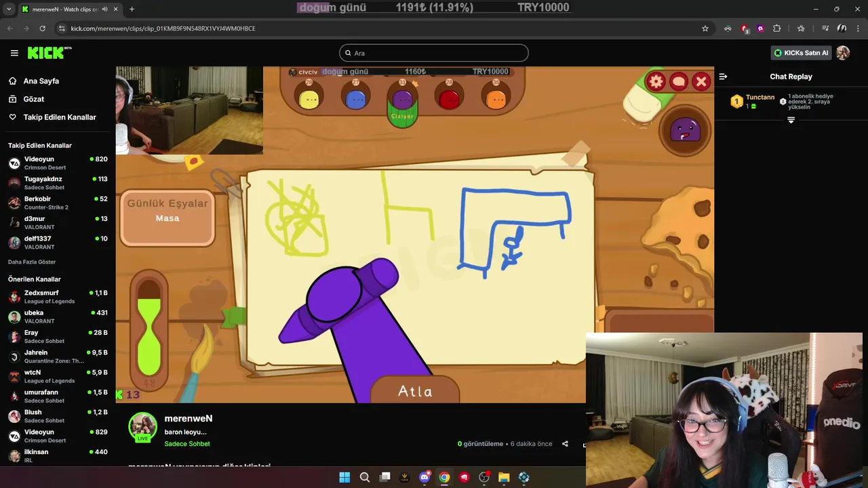Image resolution: width=868 pixels, height=488 pixels.
Task: Open the Gözat browse page
Action: pos(33,99)
